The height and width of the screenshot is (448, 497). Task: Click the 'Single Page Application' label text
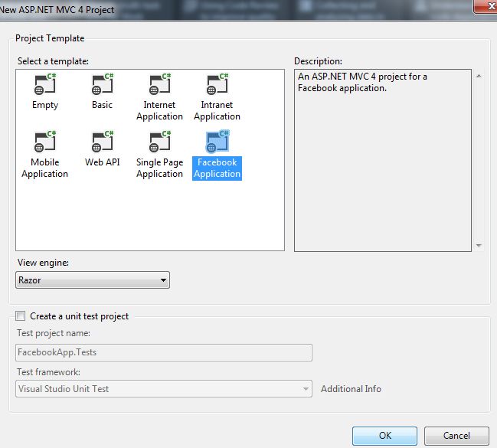[x=160, y=168]
